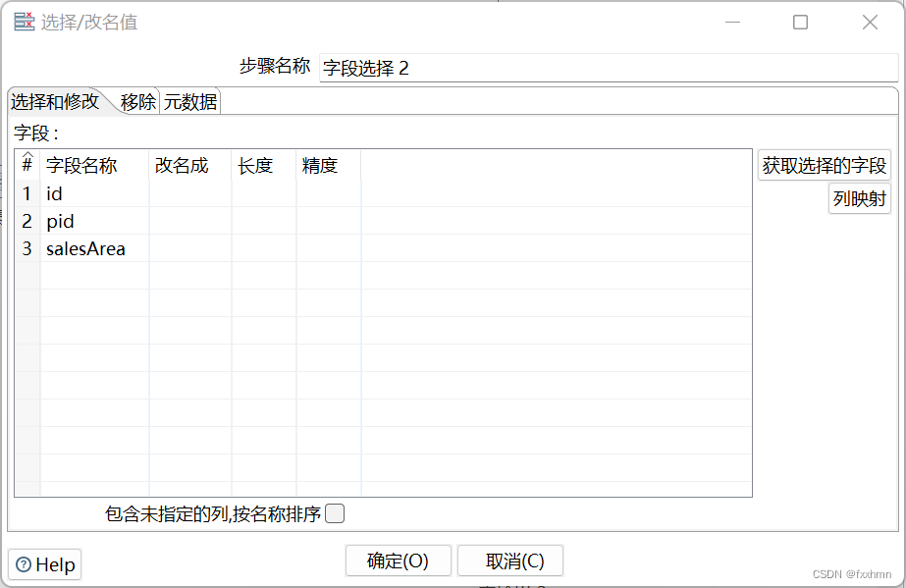This screenshot has width=906, height=588.
Task: Click the 改名成 column header
Action: (190, 165)
